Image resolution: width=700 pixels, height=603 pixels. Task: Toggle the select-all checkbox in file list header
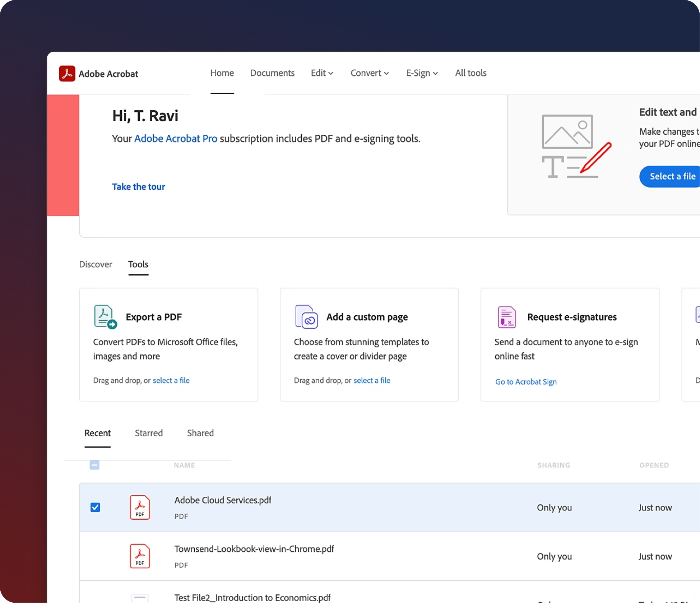[94, 465]
